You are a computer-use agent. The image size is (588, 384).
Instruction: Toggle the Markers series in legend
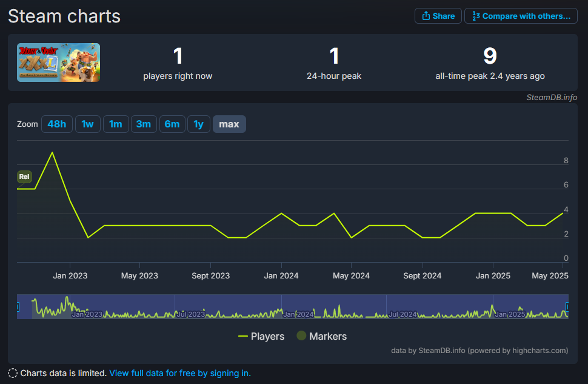pyautogui.click(x=322, y=336)
